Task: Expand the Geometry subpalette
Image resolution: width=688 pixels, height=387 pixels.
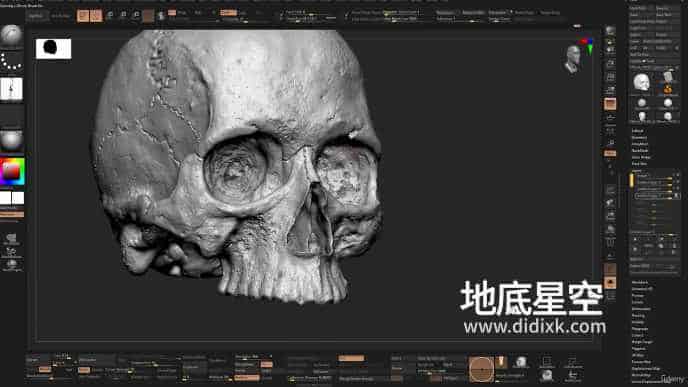Action: [639, 137]
